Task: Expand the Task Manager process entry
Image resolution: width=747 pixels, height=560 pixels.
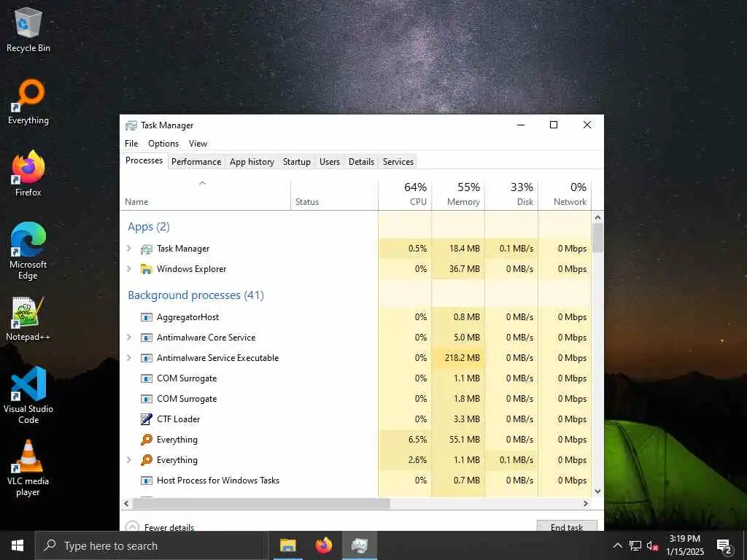Action: pyautogui.click(x=128, y=249)
